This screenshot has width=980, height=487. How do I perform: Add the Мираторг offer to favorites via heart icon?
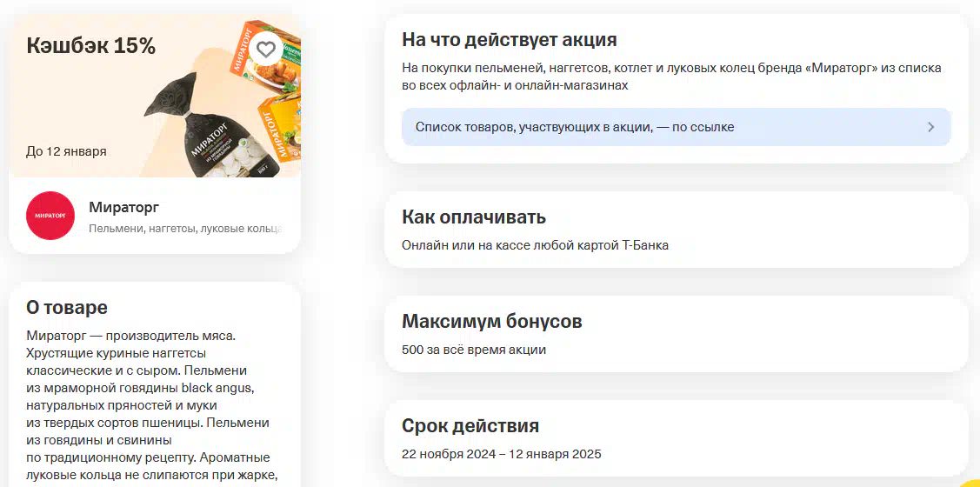266,50
